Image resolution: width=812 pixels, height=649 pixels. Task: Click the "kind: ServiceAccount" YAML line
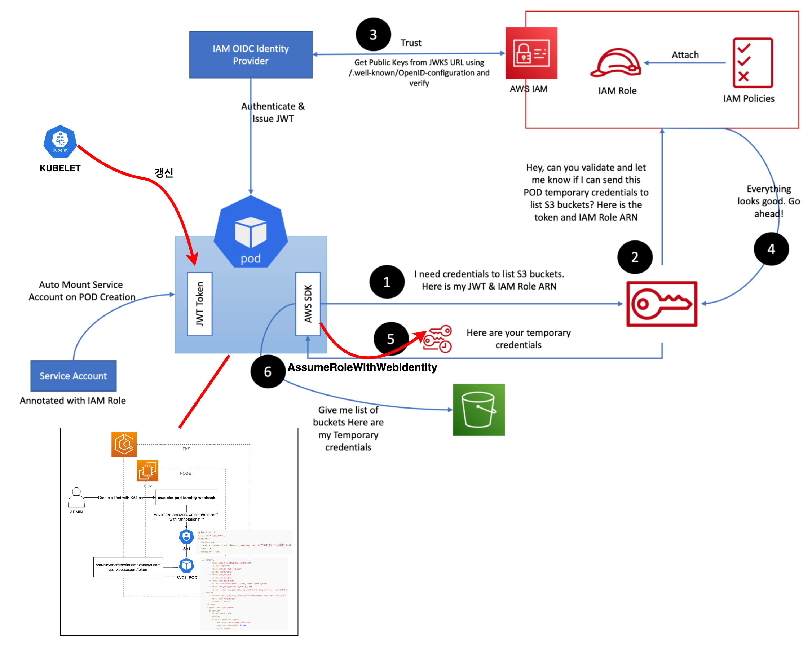click(211, 536)
